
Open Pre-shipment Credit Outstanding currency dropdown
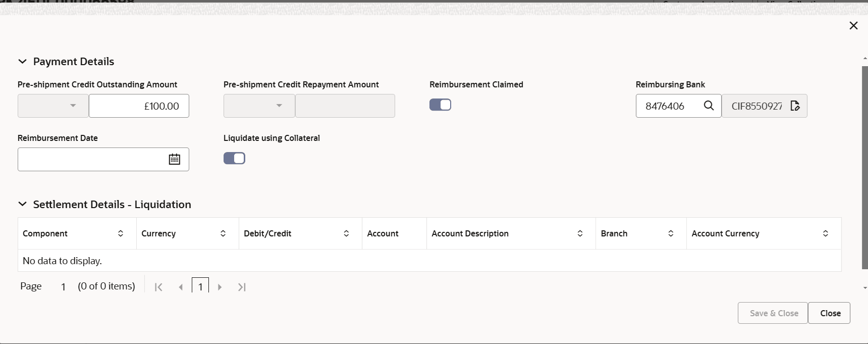pos(53,106)
